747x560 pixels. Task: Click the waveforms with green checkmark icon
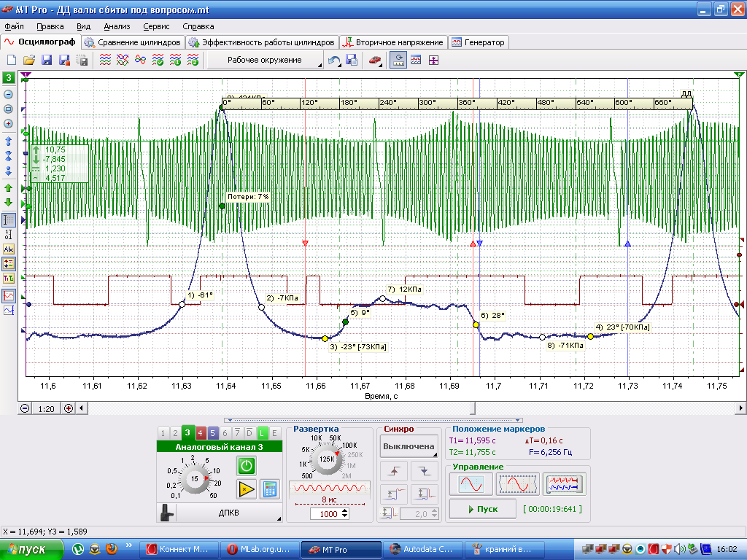coord(158,60)
